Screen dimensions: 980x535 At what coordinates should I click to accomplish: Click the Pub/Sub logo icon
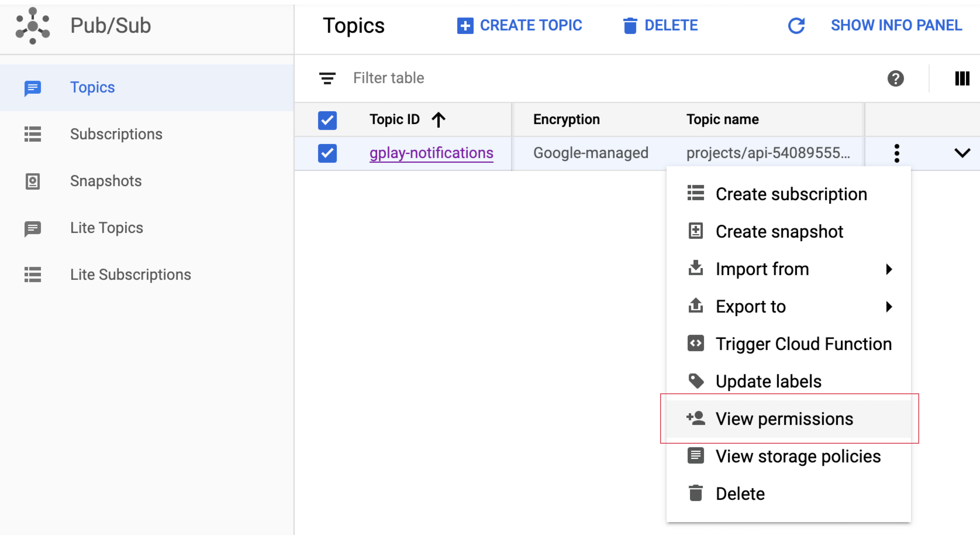32,25
